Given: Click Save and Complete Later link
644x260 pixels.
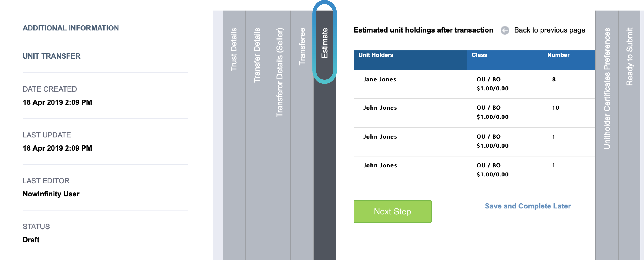Looking at the screenshot, I should point(527,206).
